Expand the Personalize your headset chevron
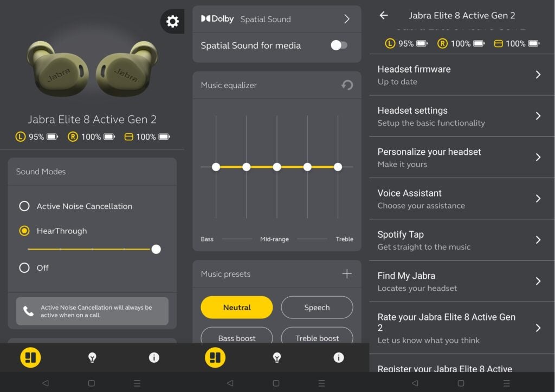This screenshot has width=555, height=392. pyautogui.click(x=538, y=158)
